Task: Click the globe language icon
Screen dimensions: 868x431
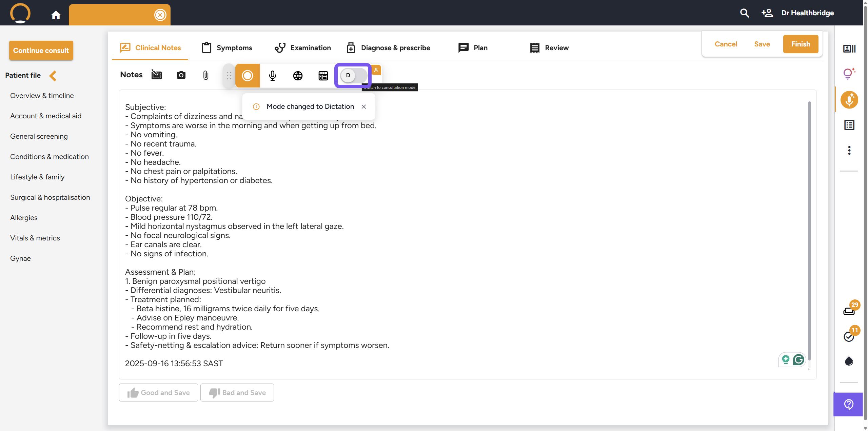Action: pyautogui.click(x=298, y=75)
